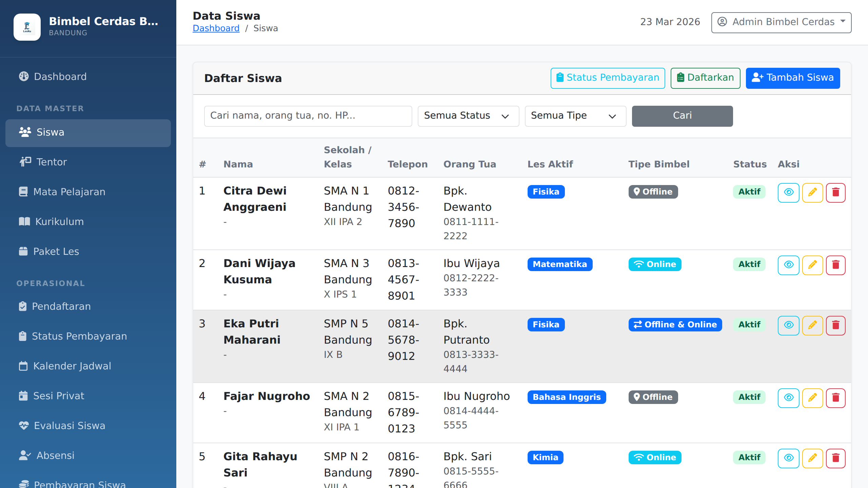Open Kalender Jadwal from sidebar menu
This screenshot has width=868, height=488.
[x=72, y=366]
